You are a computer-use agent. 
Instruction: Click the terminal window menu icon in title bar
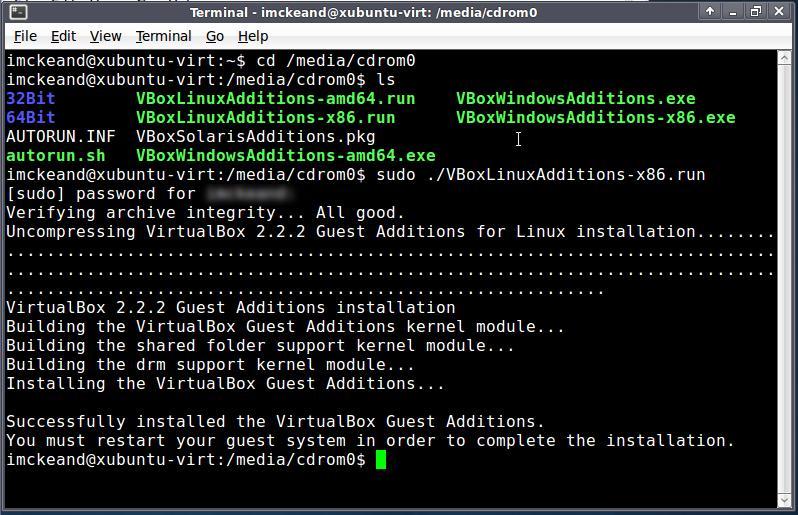point(18,12)
